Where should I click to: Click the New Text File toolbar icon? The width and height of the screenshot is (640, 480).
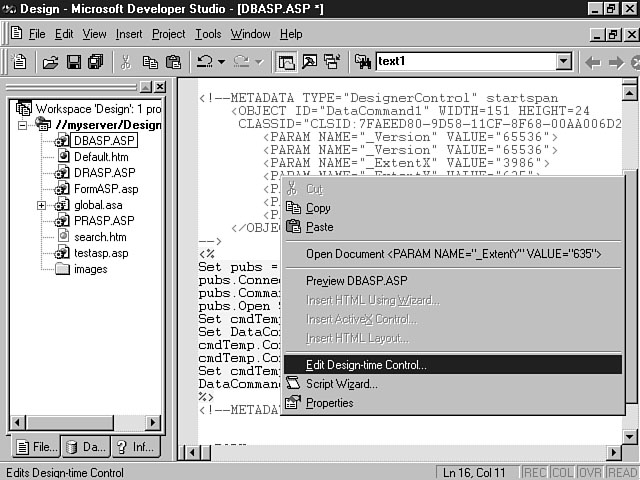pyautogui.click(x=20, y=62)
